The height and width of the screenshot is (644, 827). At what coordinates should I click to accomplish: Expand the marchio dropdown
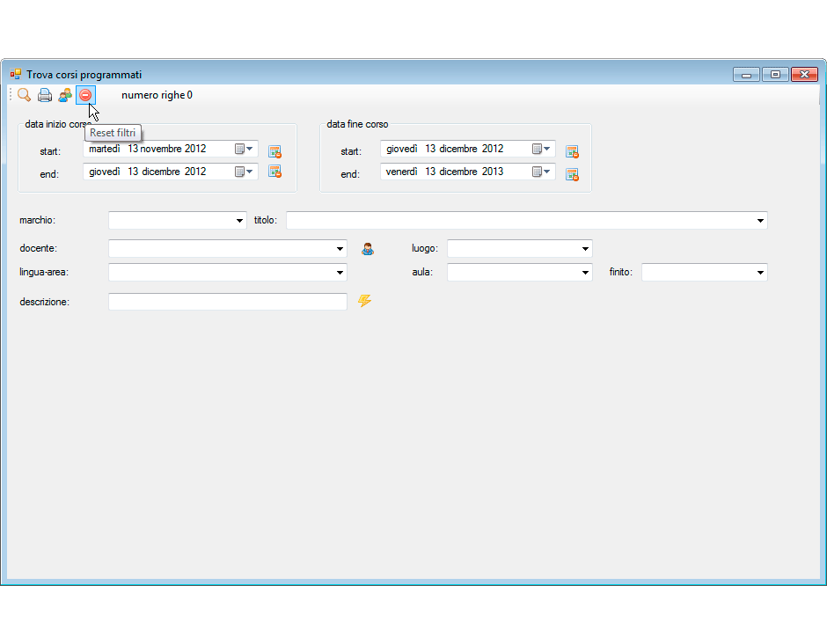point(239,221)
